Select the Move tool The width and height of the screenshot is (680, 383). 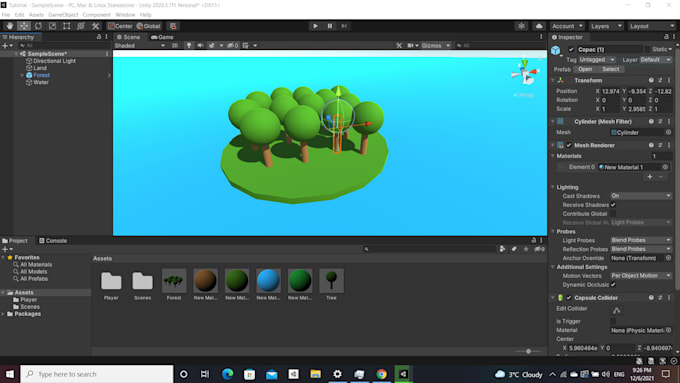click(x=24, y=26)
